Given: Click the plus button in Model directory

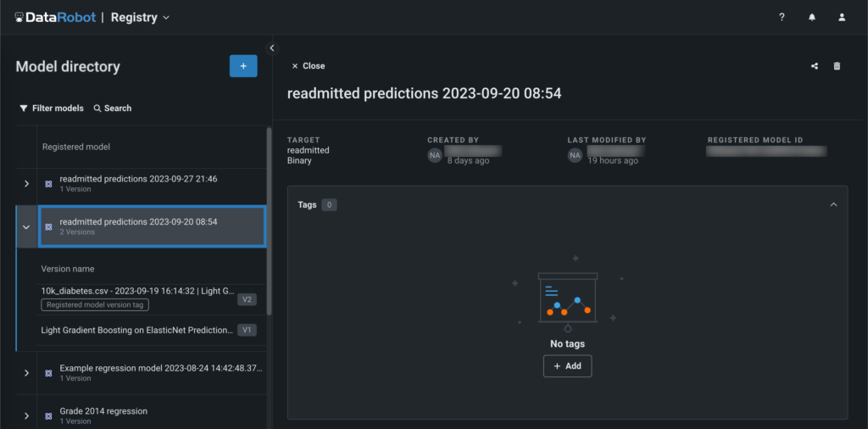Looking at the screenshot, I should tap(243, 66).
